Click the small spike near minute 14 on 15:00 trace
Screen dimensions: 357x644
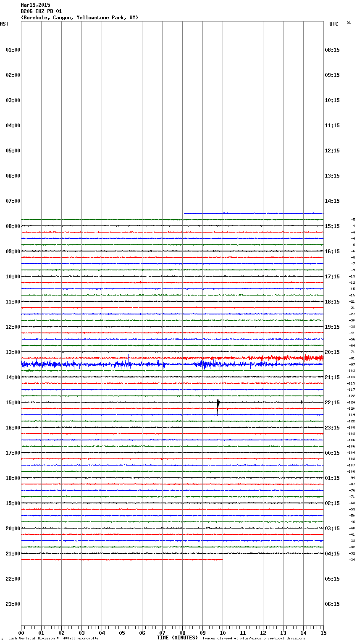[x=301, y=402]
